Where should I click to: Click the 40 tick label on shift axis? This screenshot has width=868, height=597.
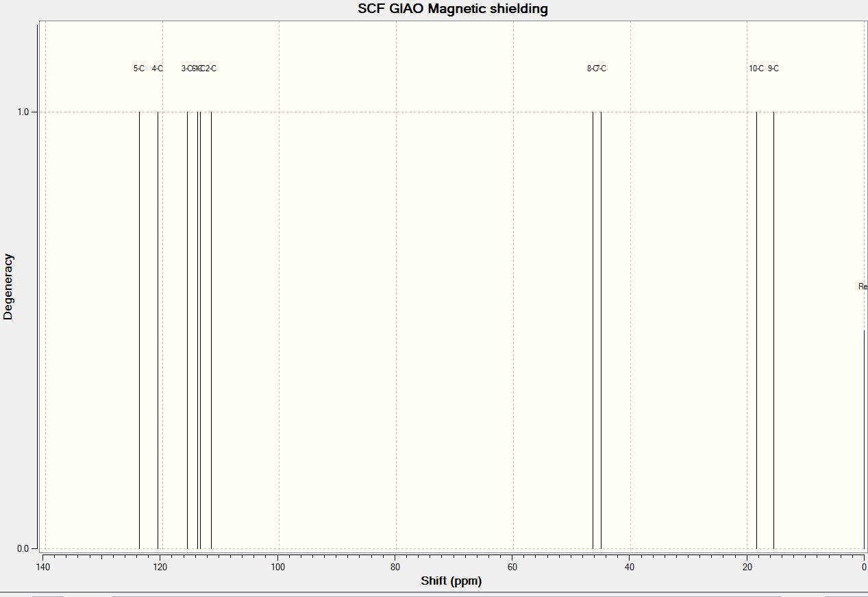pyautogui.click(x=630, y=567)
